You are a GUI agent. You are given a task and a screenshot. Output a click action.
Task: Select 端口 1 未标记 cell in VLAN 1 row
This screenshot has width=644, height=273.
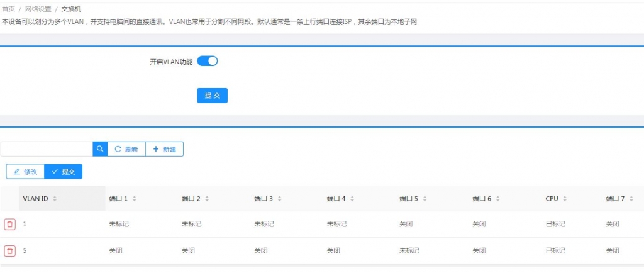pos(119,224)
